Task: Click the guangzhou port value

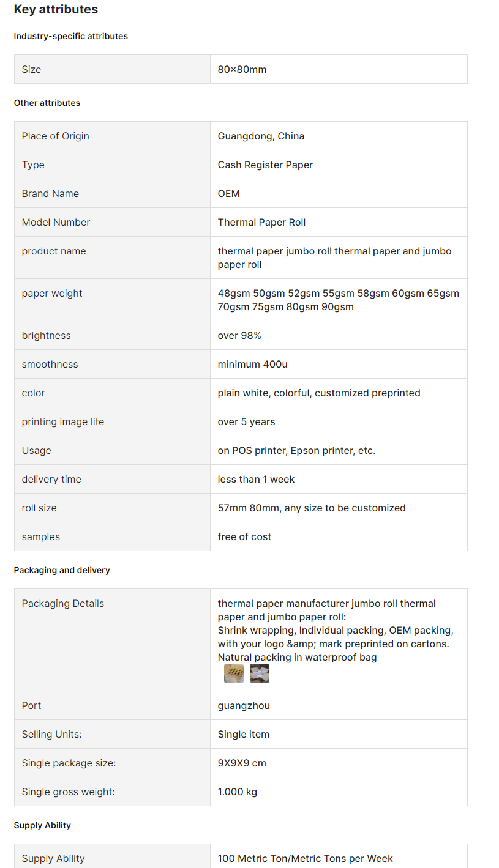Action: coord(244,705)
